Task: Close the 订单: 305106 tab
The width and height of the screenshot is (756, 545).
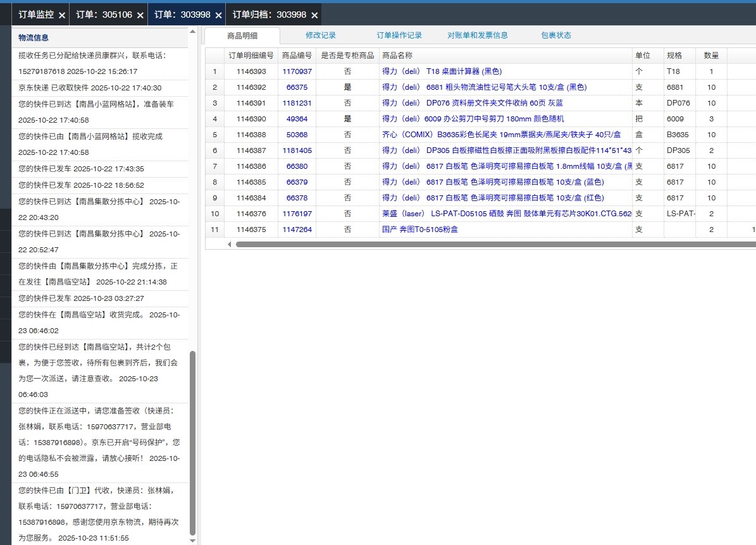Action: click(140, 15)
